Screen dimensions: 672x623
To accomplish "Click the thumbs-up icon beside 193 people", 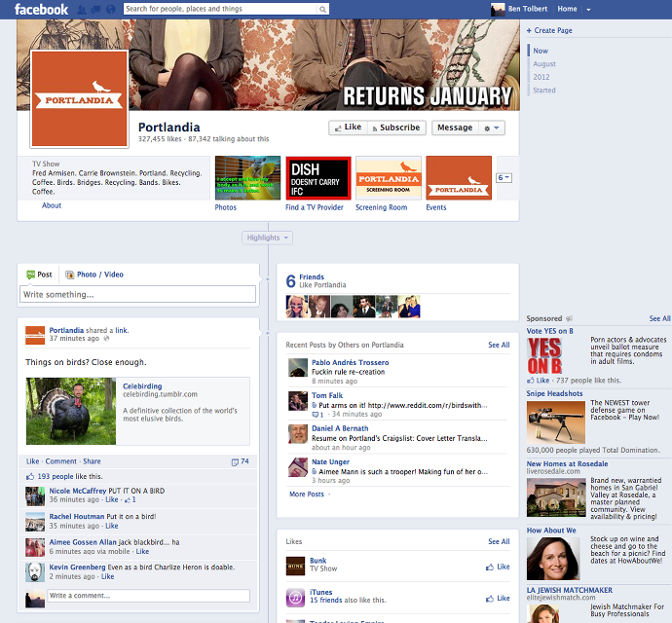I will coord(30,476).
